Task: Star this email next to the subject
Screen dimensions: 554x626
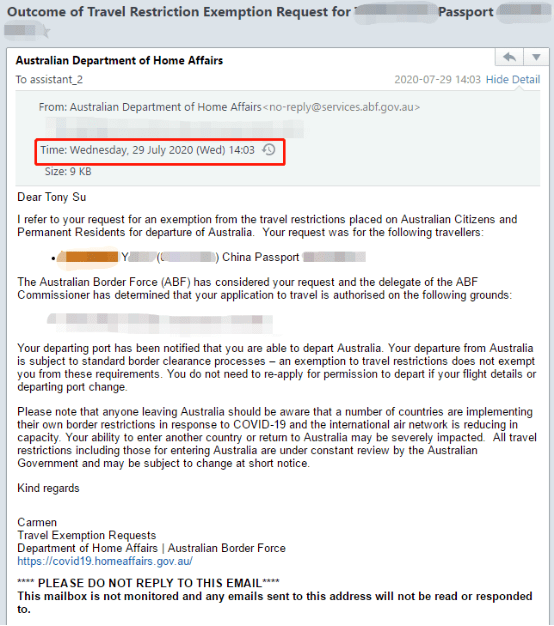Action: pos(46,32)
